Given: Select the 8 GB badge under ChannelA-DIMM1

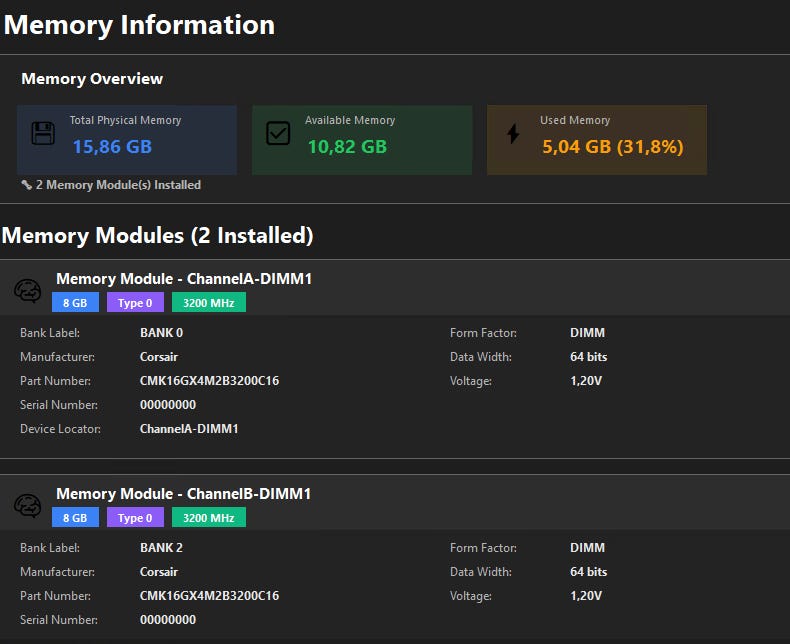Looking at the screenshot, I should pyautogui.click(x=75, y=303).
